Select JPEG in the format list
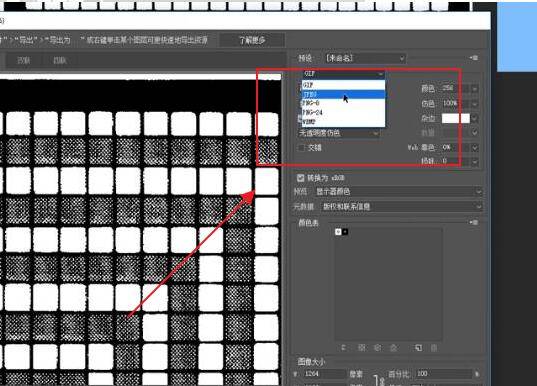The width and height of the screenshot is (537, 386). [x=344, y=94]
